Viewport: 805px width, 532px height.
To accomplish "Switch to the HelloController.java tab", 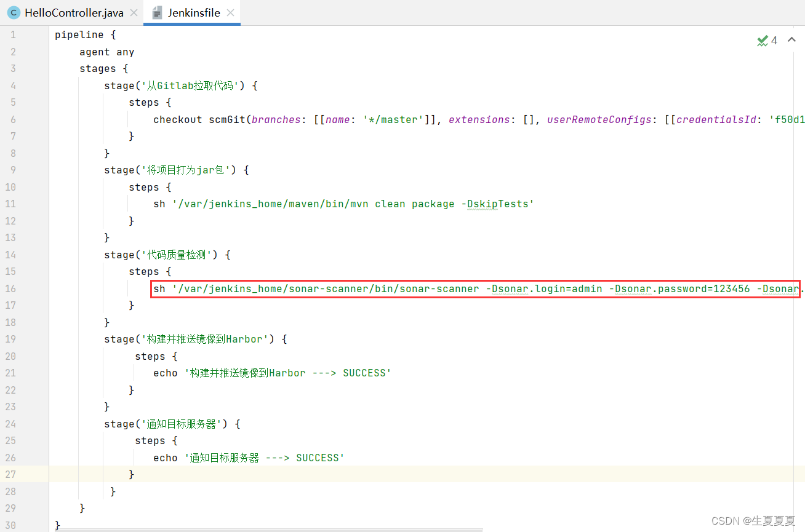I will click(x=74, y=13).
